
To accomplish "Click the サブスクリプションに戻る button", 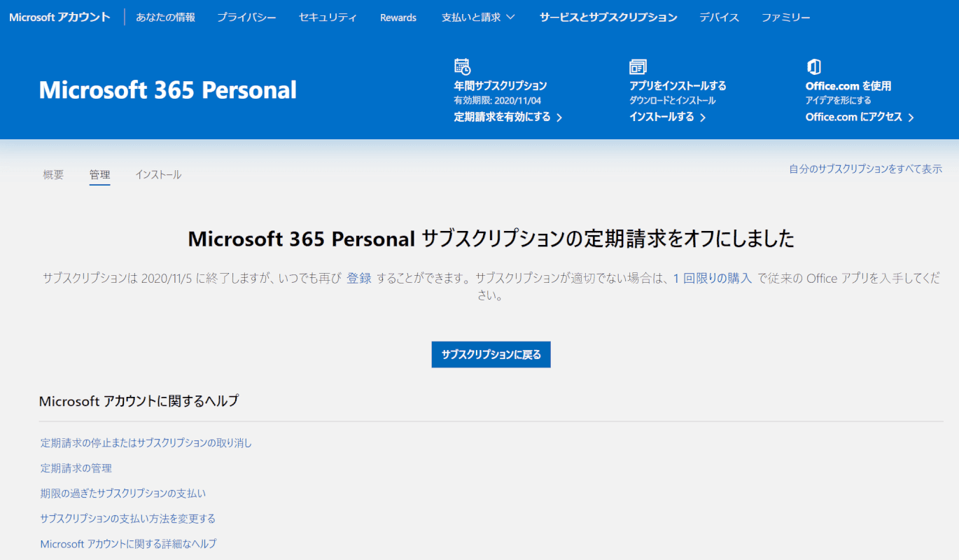I will [491, 355].
